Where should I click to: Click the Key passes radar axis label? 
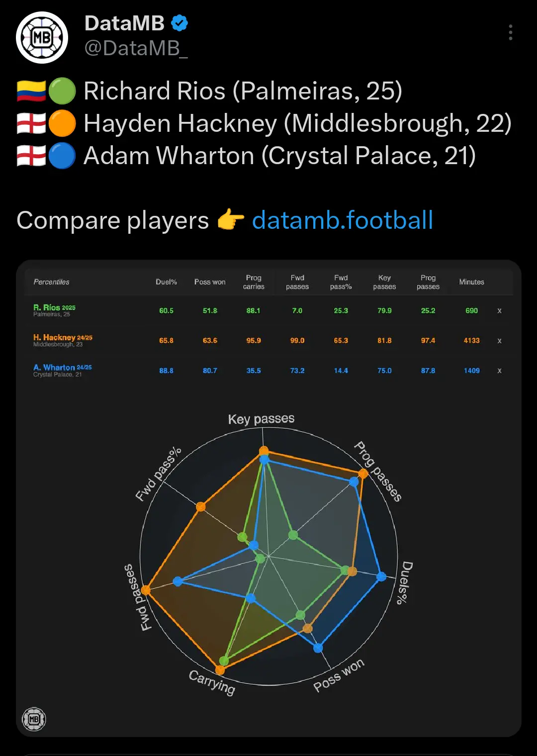point(261,419)
